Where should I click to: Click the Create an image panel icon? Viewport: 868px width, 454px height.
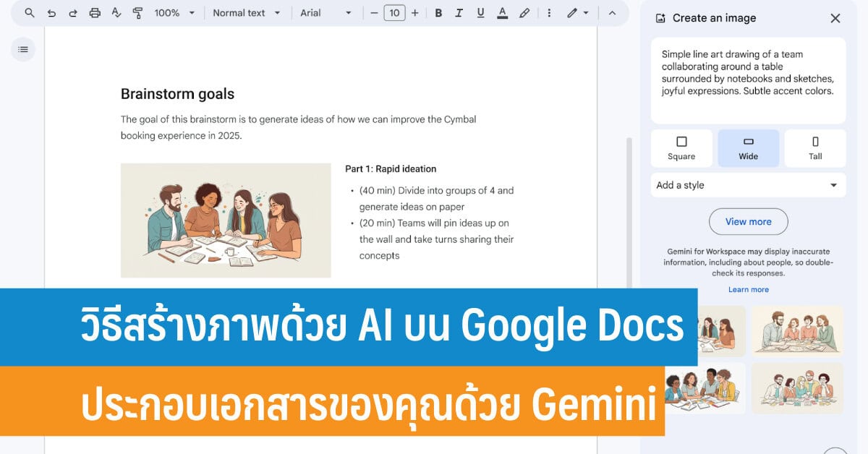tap(662, 17)
